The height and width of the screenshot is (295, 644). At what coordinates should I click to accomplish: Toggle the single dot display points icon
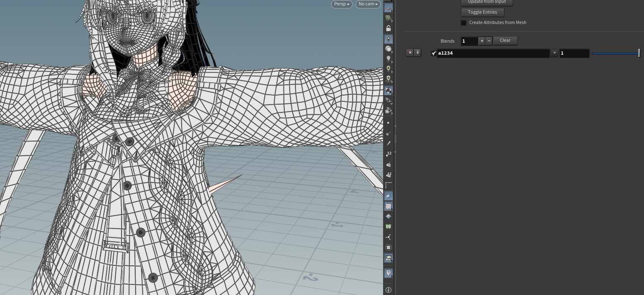pyautogui.click(x=388, y=123)
